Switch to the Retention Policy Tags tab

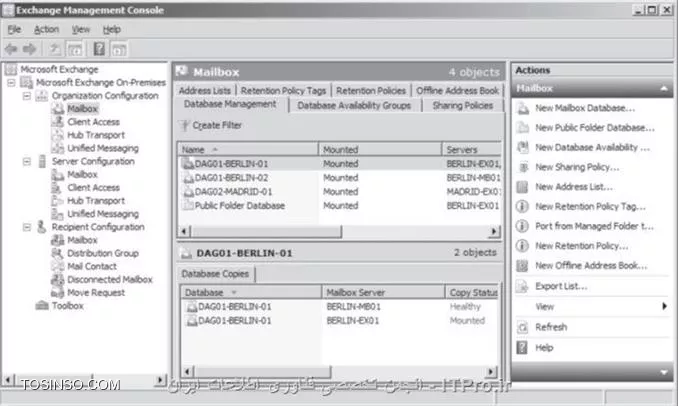click(283, 91)
